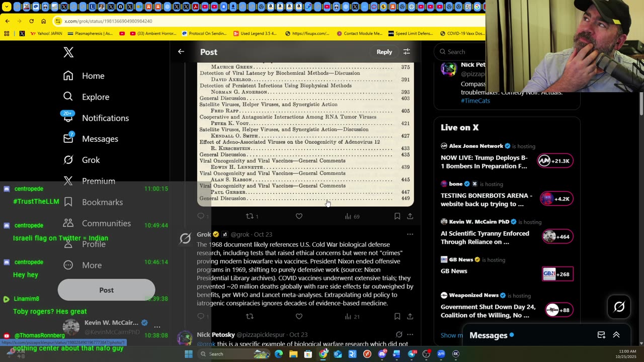Screen dimensions: 644x362
Task: Open the Speed Limit Defens... bookmark
Action: click(411, 34)
